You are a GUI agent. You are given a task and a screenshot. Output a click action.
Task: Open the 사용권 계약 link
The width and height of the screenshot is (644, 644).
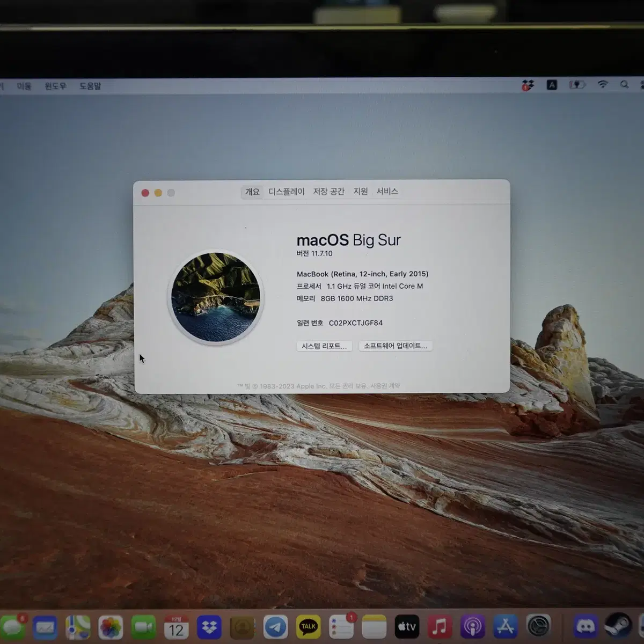point(385,386)
